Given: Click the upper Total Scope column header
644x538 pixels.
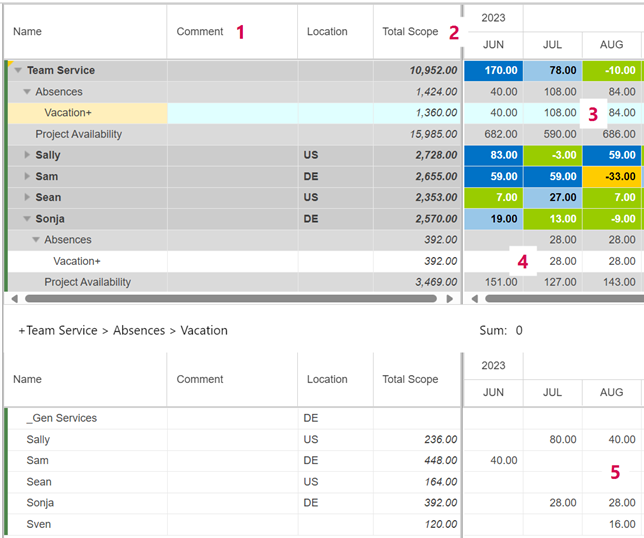Looking at the screenshot, I should (410, 32).
